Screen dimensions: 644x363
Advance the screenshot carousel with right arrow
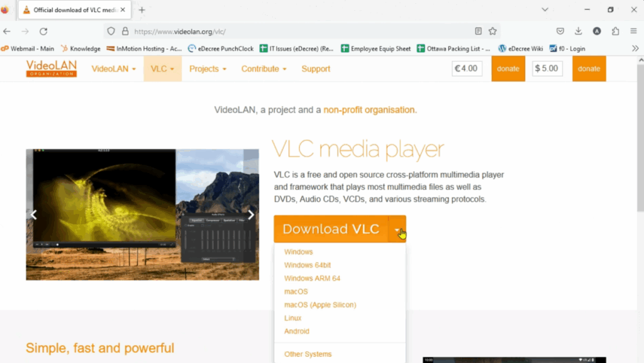coord(250,215)
